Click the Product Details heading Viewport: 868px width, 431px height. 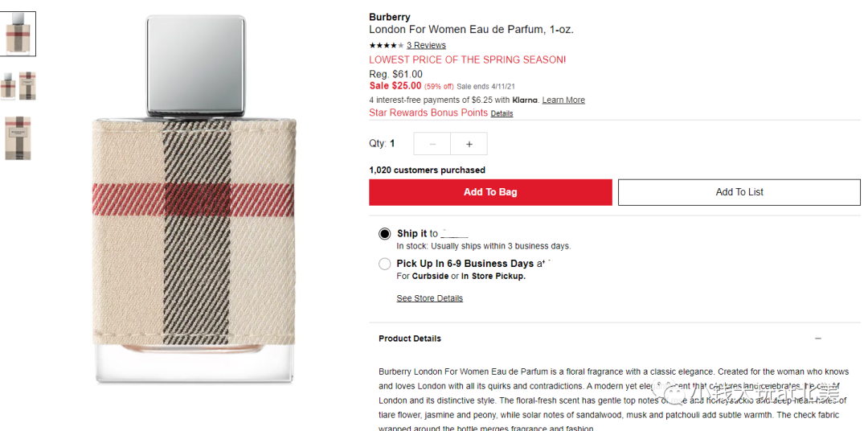[410, 339]
